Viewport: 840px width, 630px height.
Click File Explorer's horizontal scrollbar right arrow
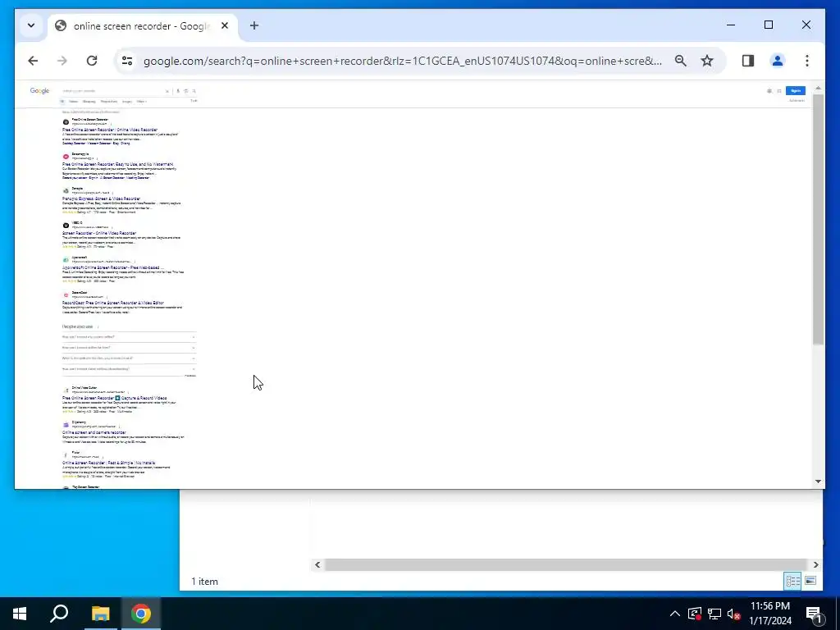816,564
